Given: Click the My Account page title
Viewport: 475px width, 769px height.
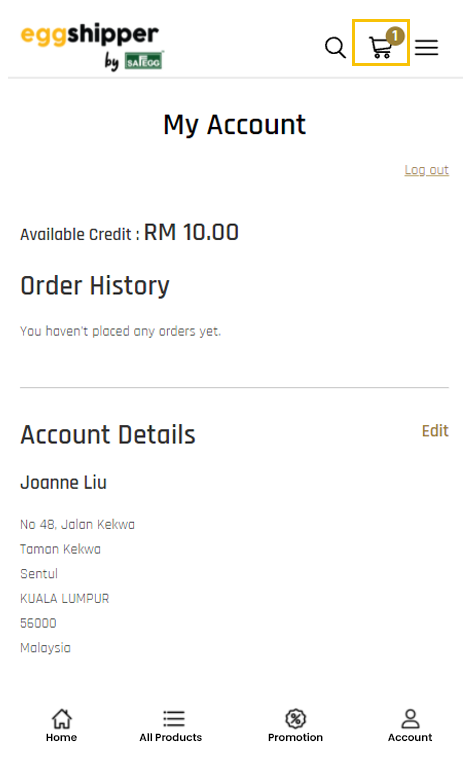Looking at the screenshot, I should pos(234,125).
